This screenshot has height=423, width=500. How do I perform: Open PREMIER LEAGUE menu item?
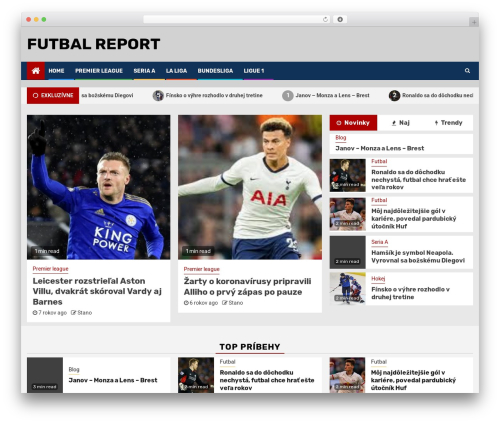point(99,71)
